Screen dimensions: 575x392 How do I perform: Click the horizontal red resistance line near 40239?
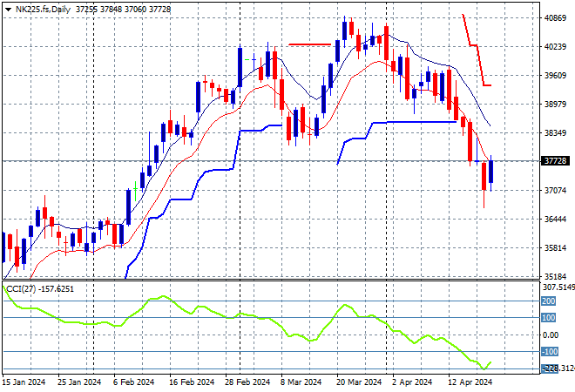point(310,44)
